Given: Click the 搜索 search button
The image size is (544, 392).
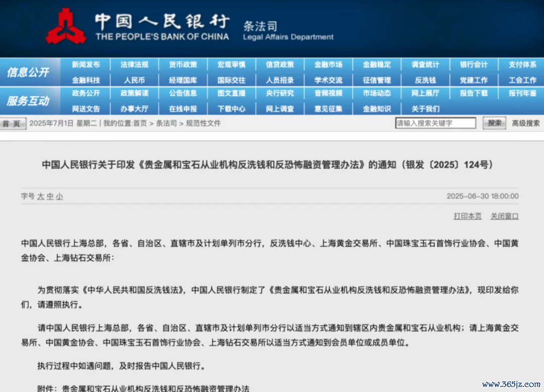Looking at the screenshot, I should coord(495,123).
